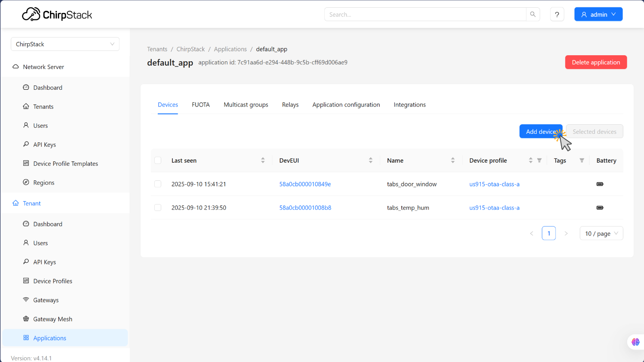Click the Gateways wifi icon
The image size is (644, 362).
click(26, 299)
